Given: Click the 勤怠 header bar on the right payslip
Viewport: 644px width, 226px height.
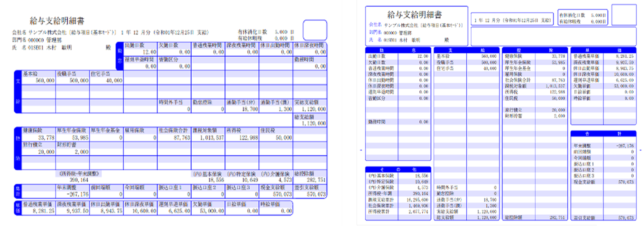Looking at the screenshot, I should [398, 50].
